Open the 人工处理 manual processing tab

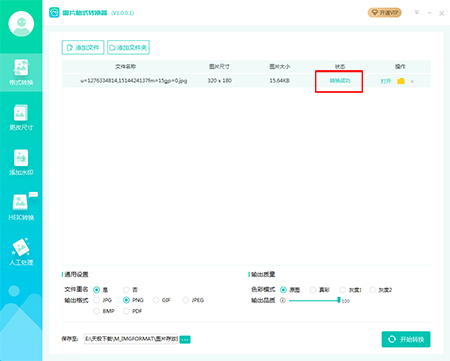coord(21,252)
